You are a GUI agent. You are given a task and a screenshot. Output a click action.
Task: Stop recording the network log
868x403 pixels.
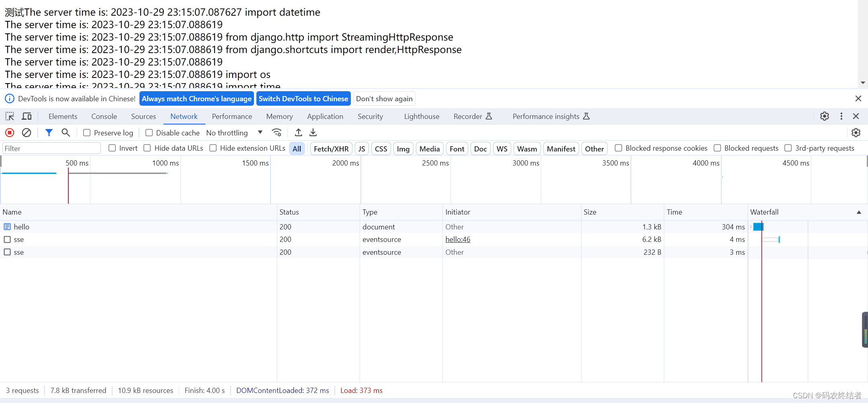click(9, 133)
